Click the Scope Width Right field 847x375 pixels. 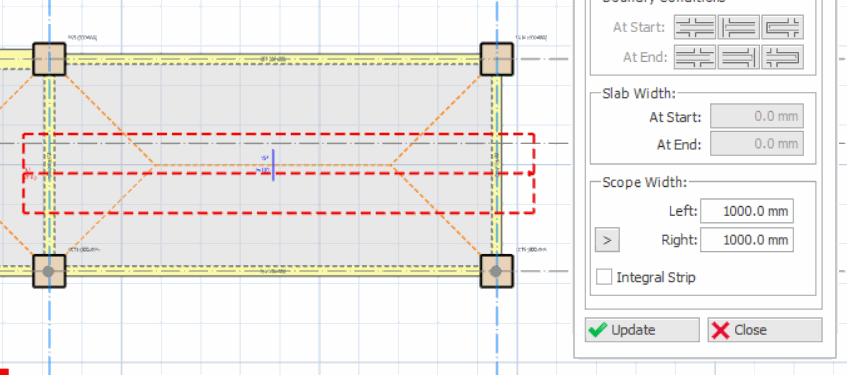click(x=747, y=240)
